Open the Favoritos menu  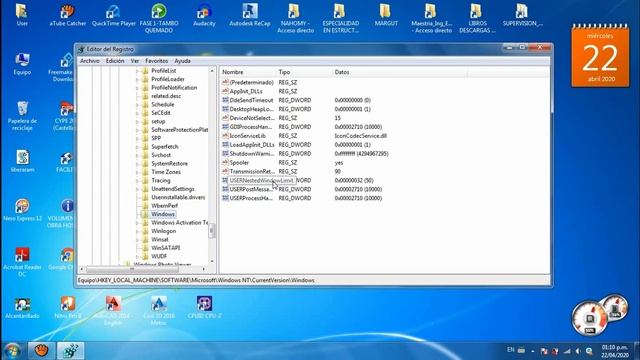point(156,61)
